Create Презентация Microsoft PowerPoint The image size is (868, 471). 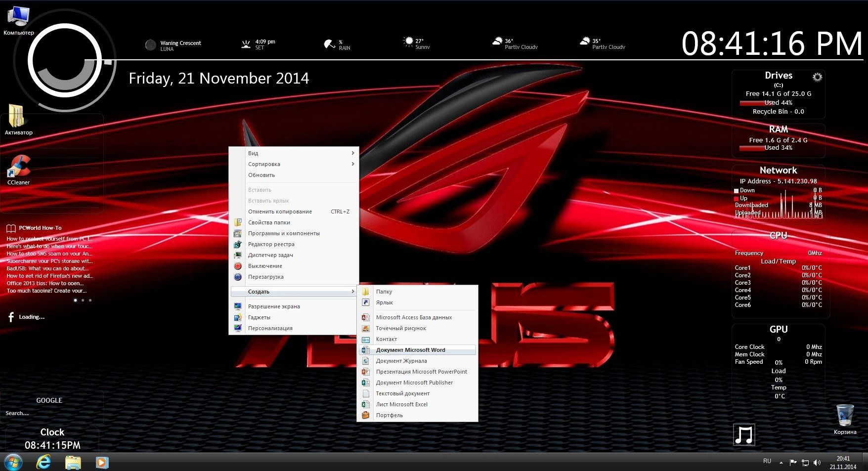pos(418,372)
